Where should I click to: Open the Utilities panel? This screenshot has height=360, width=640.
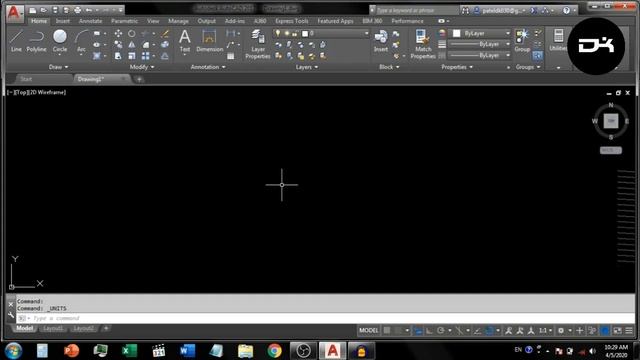click(x=558, y=41)
